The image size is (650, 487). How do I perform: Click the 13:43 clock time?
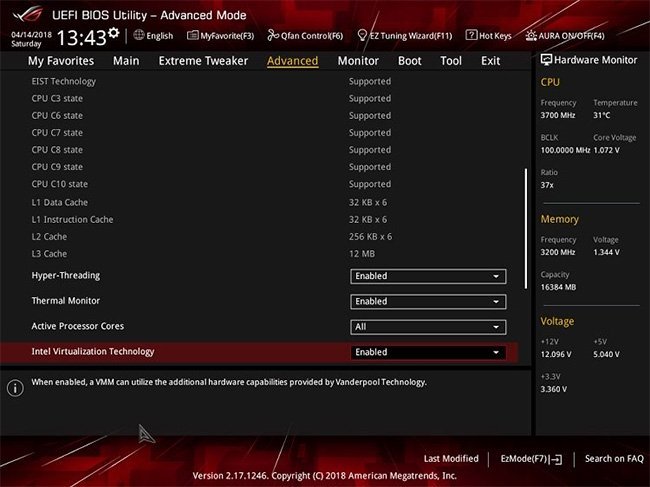pos(82,38)
